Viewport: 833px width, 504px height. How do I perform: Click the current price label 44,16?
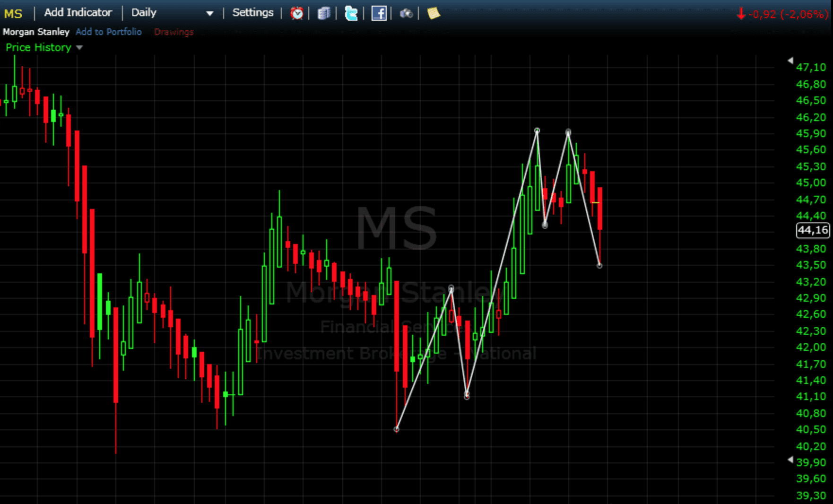click(813, 230)
